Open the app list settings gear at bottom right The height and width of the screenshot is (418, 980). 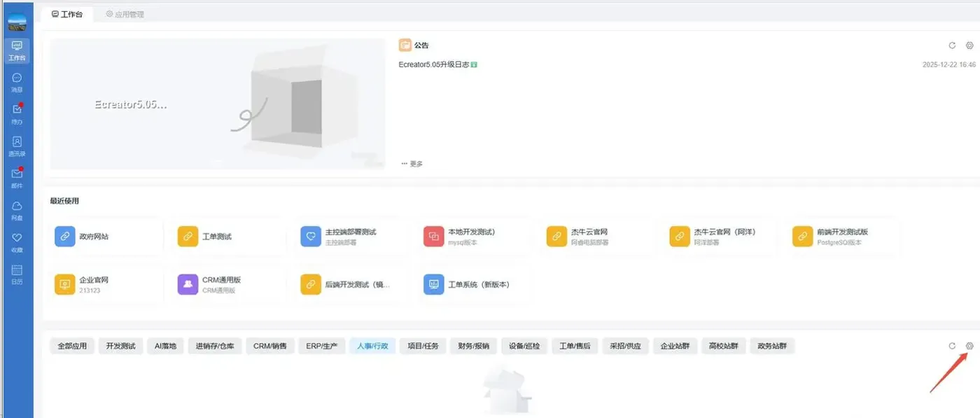coord(969,345)
